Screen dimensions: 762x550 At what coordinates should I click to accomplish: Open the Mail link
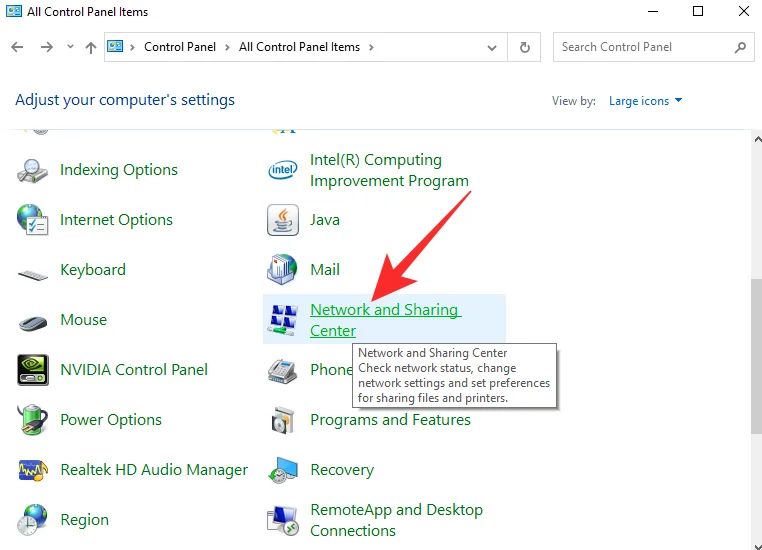click(325, 270)
